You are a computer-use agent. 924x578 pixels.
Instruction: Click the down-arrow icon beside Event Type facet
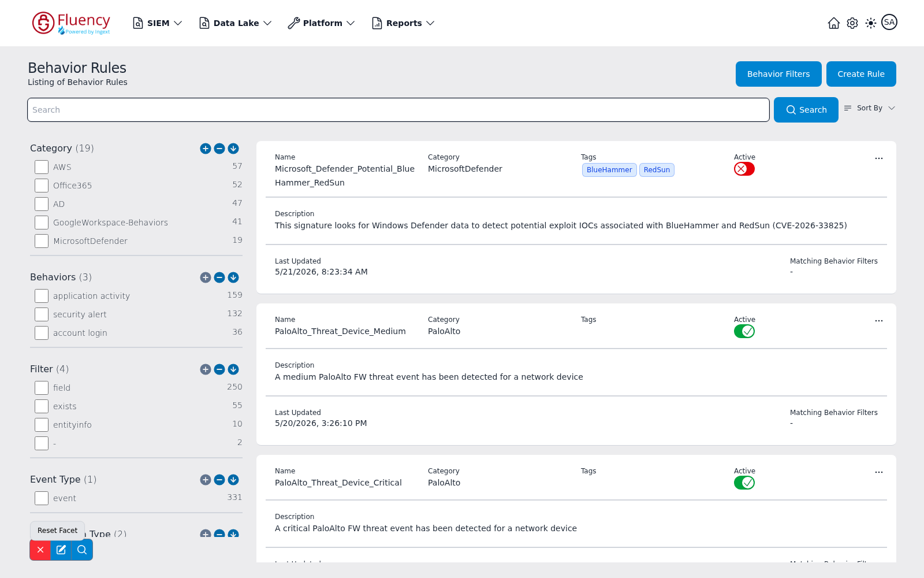(233, 480)
